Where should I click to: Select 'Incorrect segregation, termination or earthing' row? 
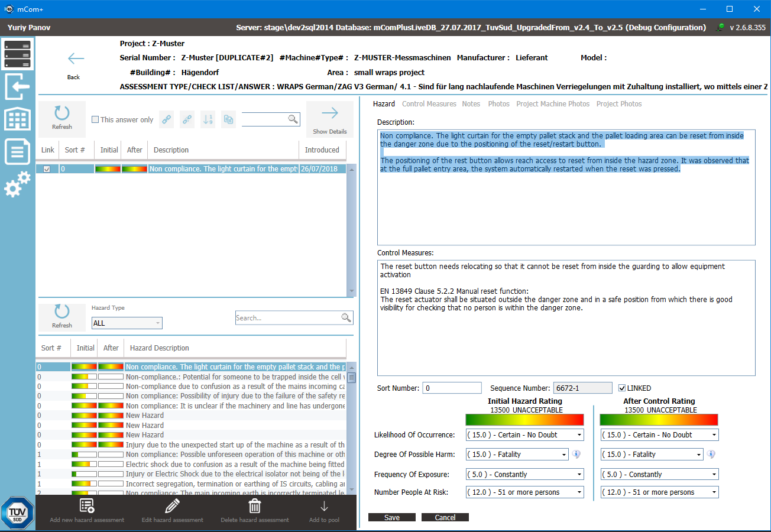(192, 484)
